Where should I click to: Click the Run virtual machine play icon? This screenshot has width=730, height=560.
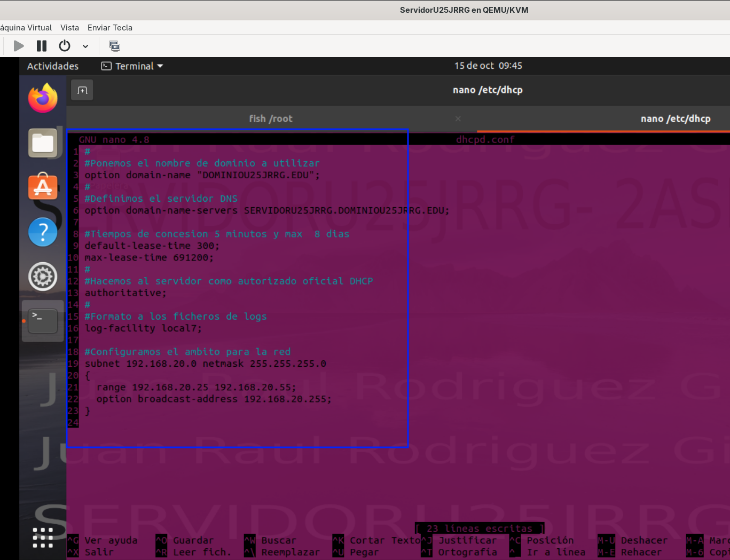coord(19,46)
